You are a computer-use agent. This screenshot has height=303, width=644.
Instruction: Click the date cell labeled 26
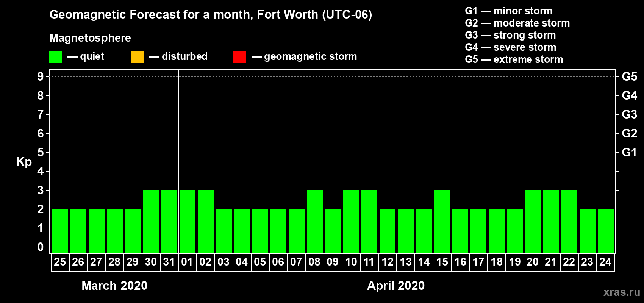pos(78,262)
